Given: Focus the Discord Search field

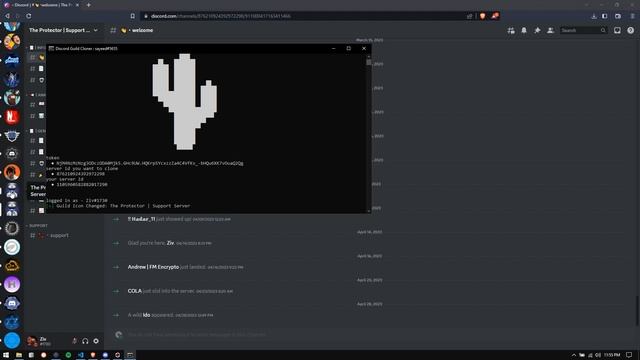Looking at the screenshot, I should [x=583, y=30].
